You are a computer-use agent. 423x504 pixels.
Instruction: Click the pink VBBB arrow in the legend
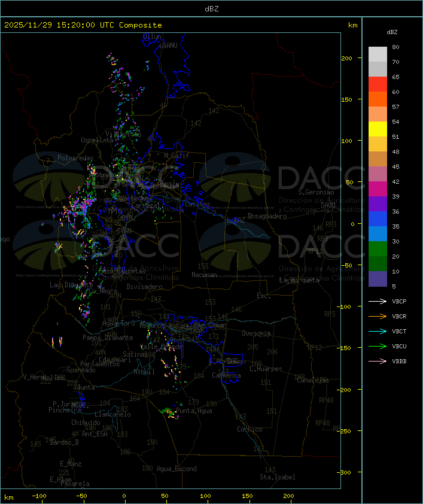click(378, 361)
